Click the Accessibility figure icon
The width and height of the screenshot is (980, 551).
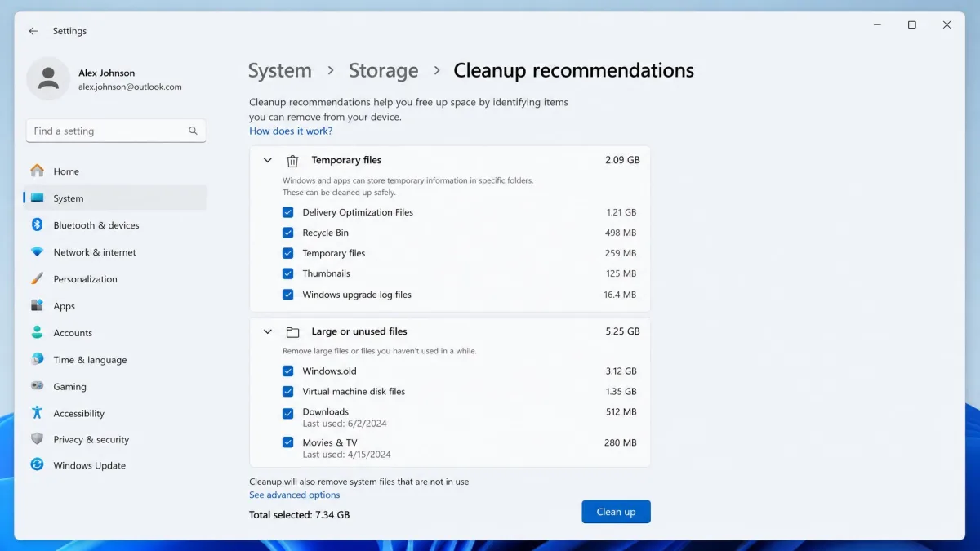pos(38,413)
